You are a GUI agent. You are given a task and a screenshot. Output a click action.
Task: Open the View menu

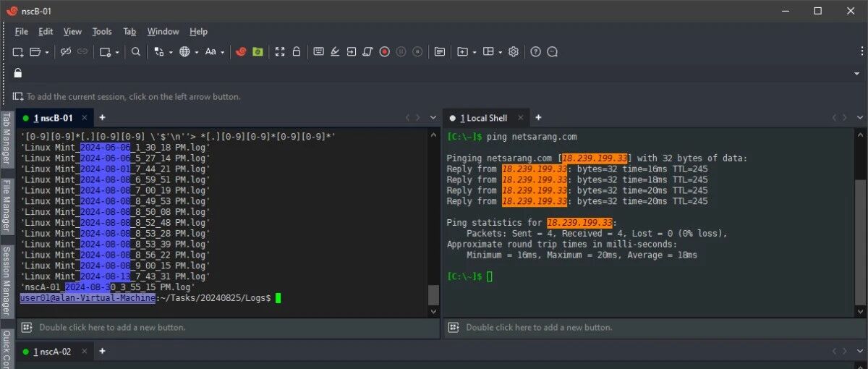pos(72,32)
